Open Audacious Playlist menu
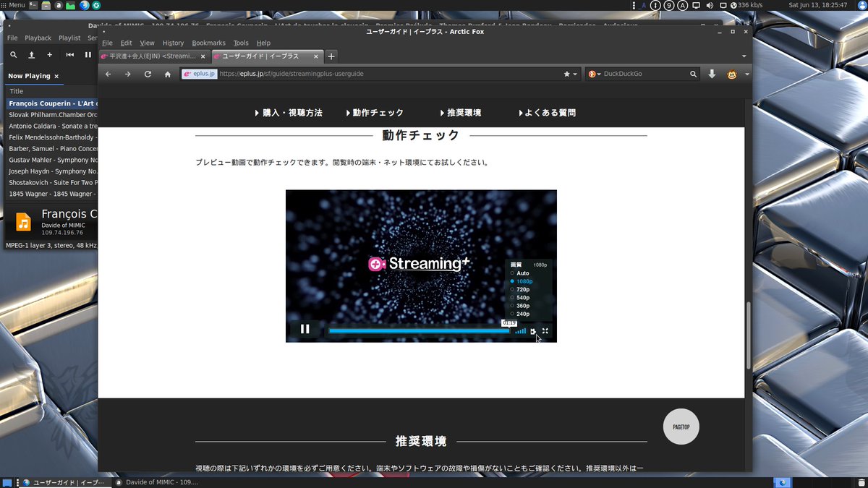 tap(69, 38)
